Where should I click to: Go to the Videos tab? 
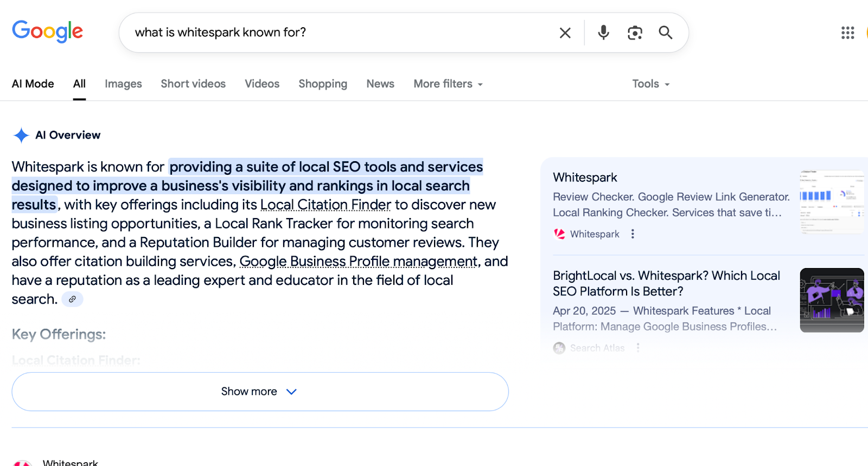click(262, 84)
